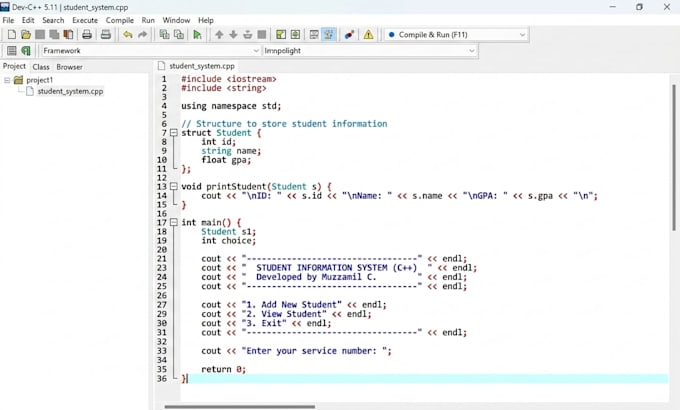Redo with the grey forward arrow
Image resolution: width=680 pixels, height=410 pixels.
coord(142,35)
